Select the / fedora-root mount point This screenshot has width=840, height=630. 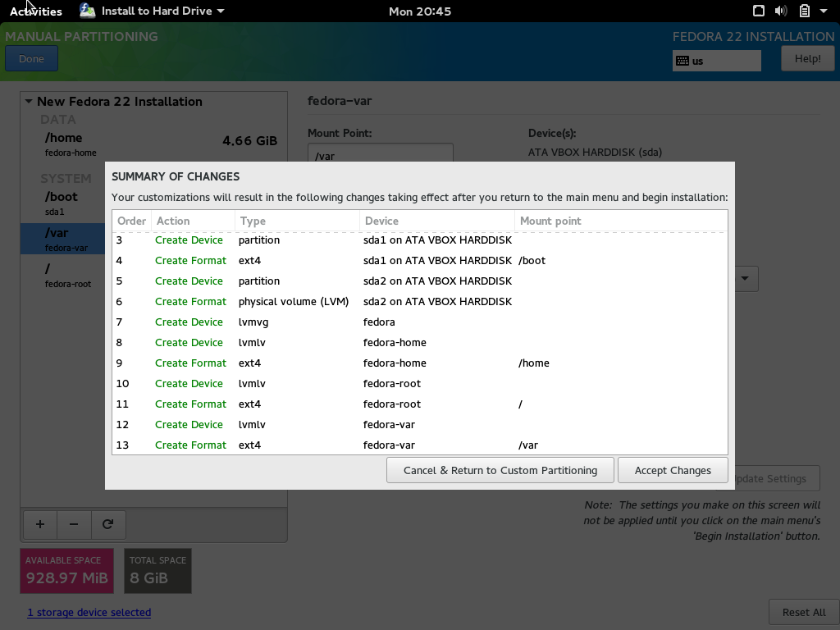pyautogui.click(x=62, y=275)
